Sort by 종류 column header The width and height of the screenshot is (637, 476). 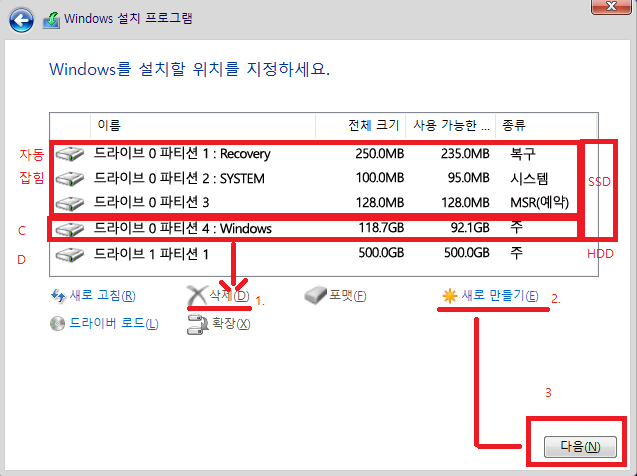[x=546, y=125]
